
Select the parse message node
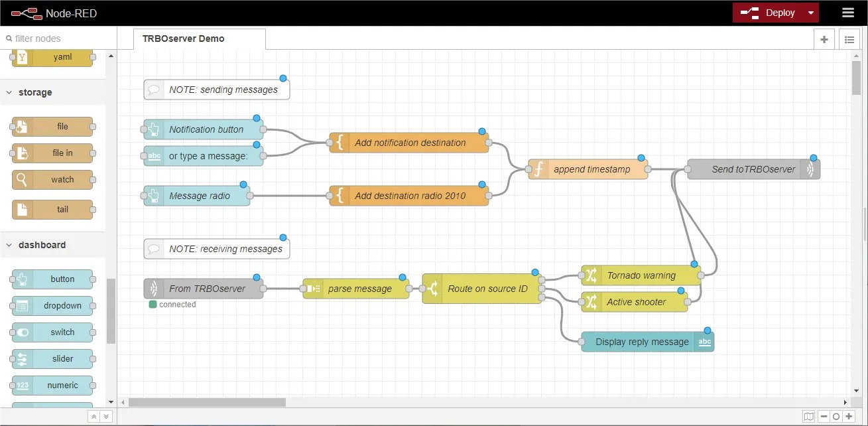356,289
